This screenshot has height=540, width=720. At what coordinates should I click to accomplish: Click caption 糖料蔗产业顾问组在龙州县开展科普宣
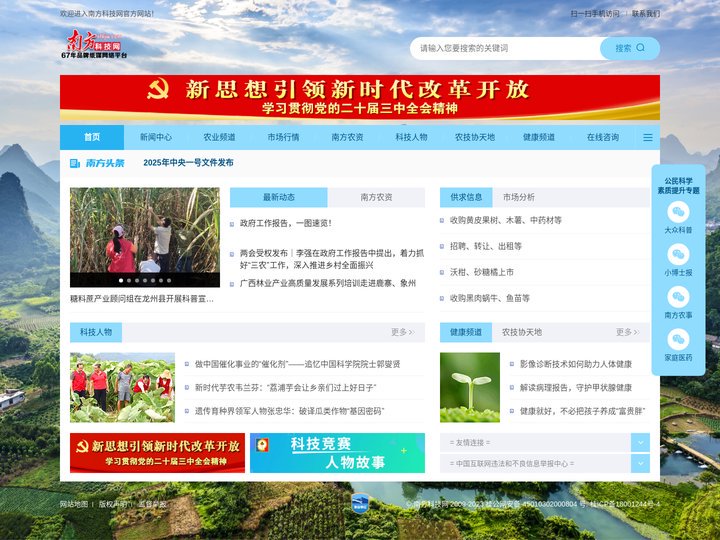[x=142, y=299]
